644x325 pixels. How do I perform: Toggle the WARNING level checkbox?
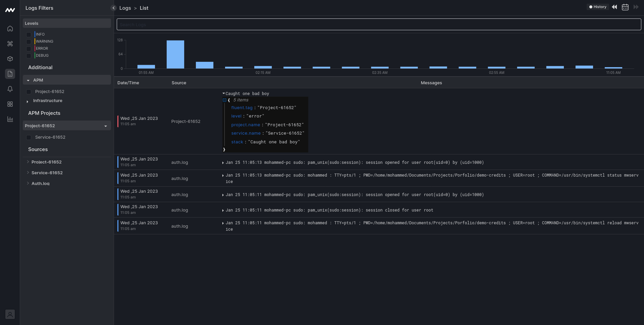pyautogui.click(x=29, y=42)
